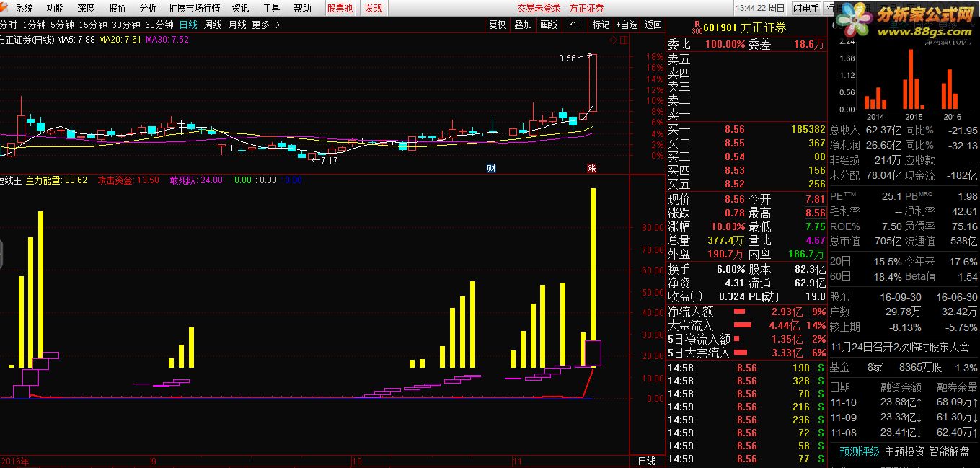The height and width of the screenshot is (468, 980).
Task: Click the 涨 marker on the chart
Action: click(x=591, y=169)
